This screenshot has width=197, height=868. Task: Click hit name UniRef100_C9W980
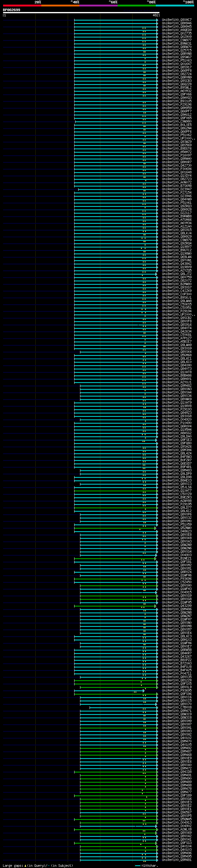pyautogui.click(x=177, y=122)
